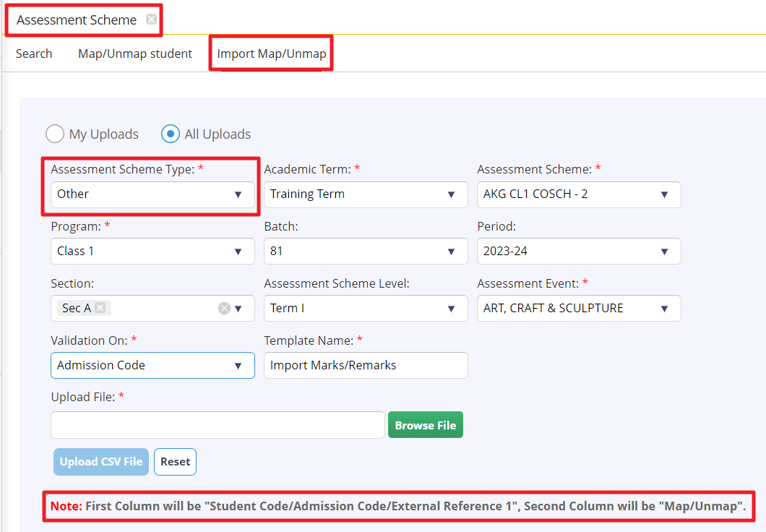Screen dimensions: 766x532
Task: Click the green Browse File button
Action: click(x=425, y=425)
